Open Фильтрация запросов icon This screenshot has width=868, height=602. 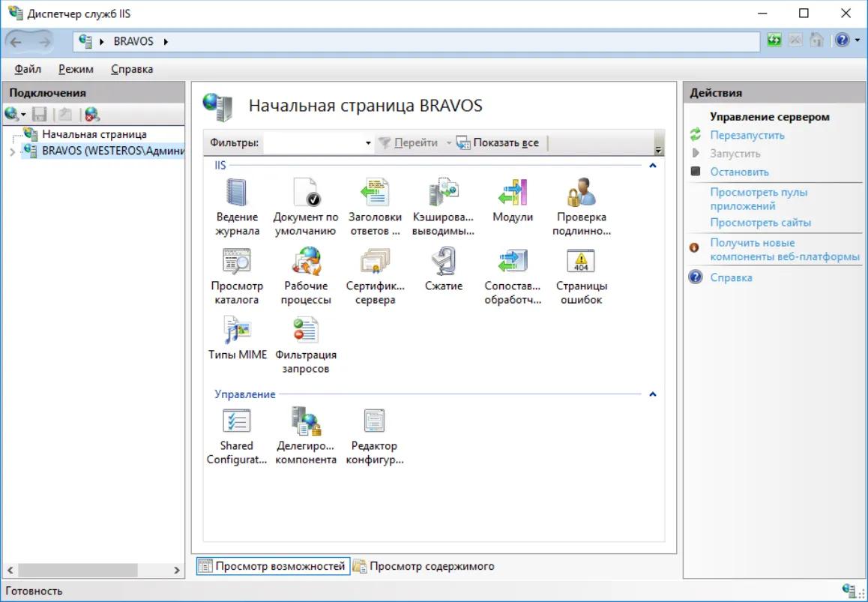(x=306, y=344)
